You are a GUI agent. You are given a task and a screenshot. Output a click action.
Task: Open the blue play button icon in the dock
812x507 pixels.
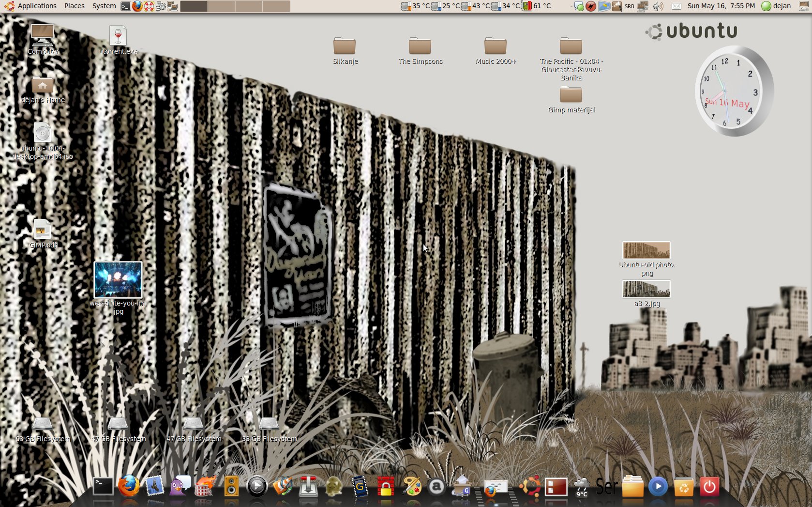click(658, 486)
